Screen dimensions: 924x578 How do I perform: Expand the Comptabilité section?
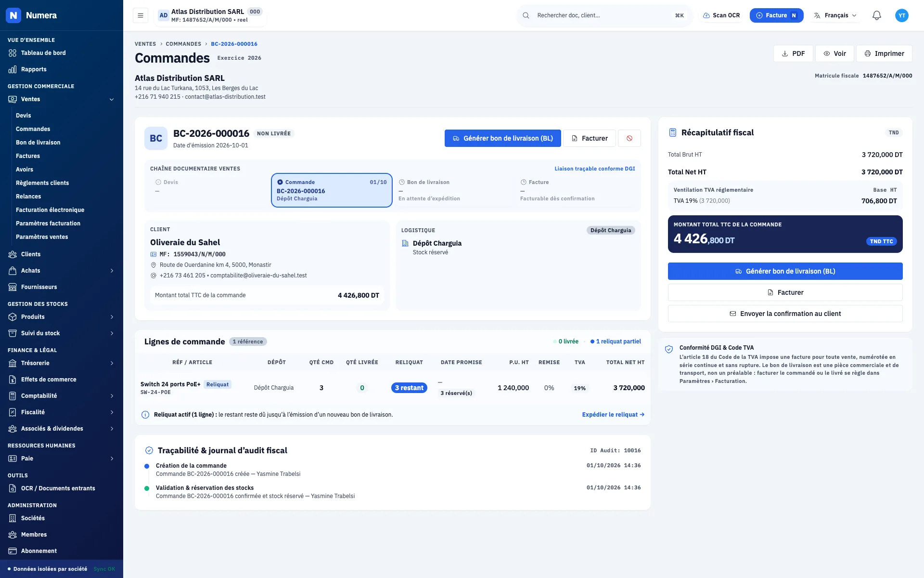pyautogui.click(x=62, y=396)
